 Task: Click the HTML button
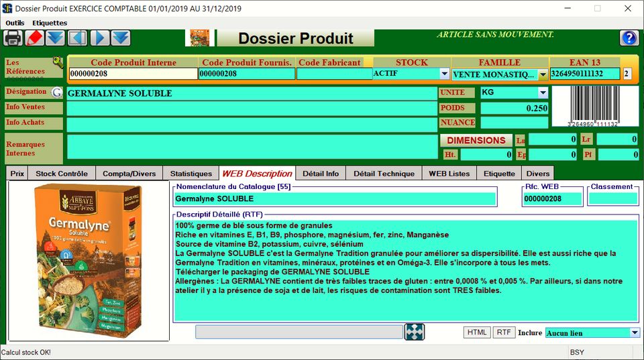click(x=477, y=332)
